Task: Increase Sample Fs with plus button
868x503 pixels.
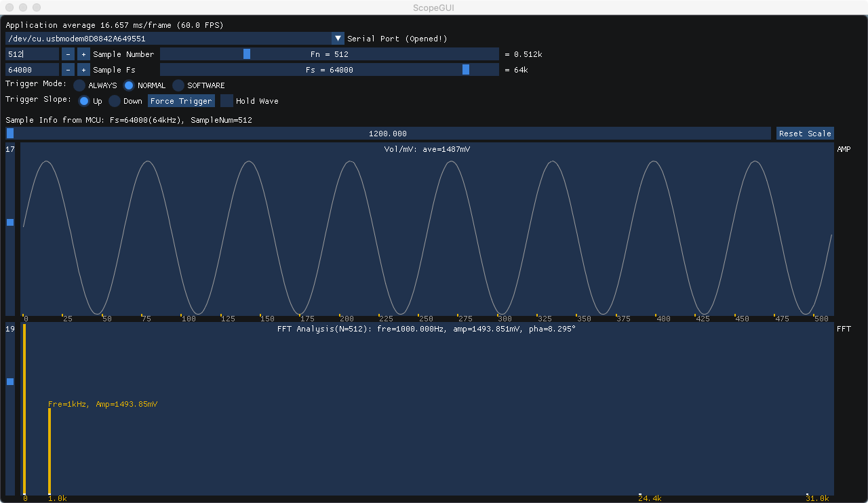Action: (x=83, y=70)
